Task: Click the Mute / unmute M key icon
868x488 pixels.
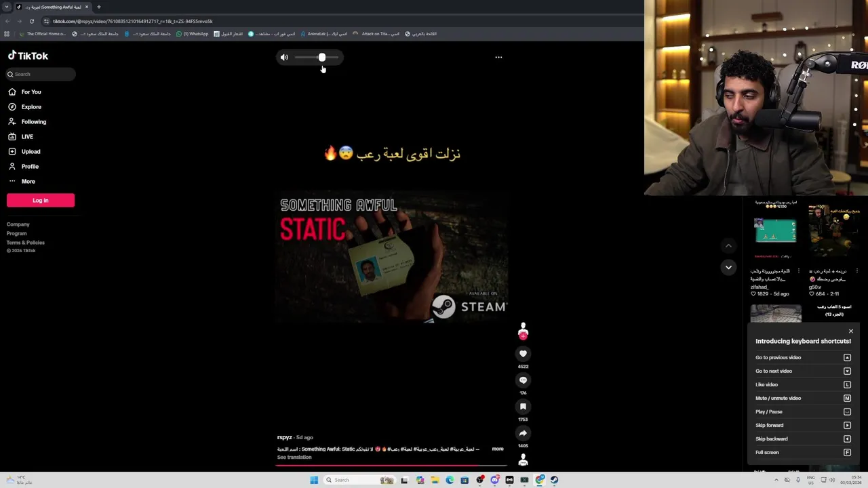Action: (x=847, y=398)
